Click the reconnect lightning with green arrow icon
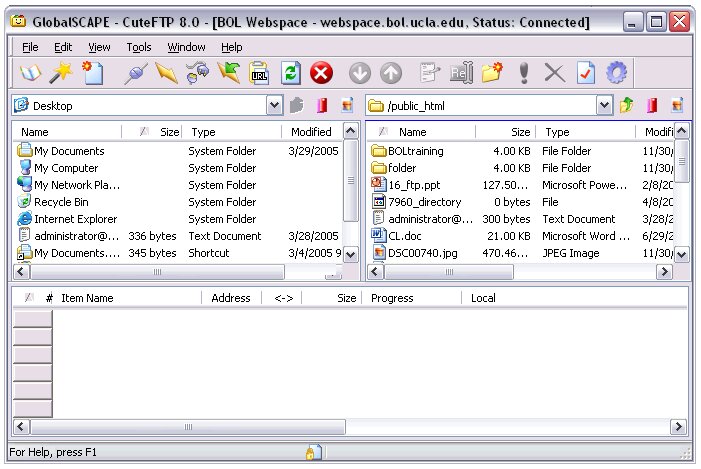Screen dimensions: 701x469 [x=228, y=73]
